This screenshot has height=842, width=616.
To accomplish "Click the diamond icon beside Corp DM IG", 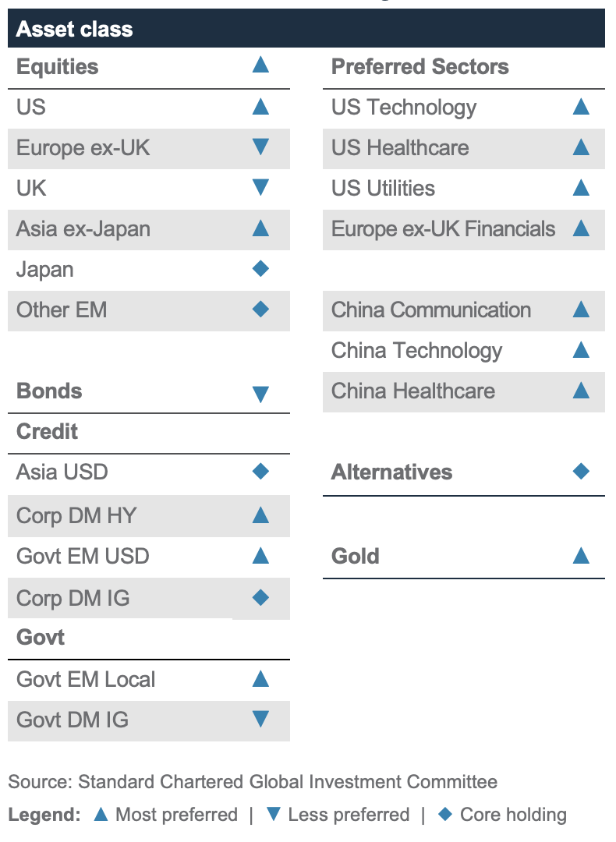I will (x=260, y=597).
